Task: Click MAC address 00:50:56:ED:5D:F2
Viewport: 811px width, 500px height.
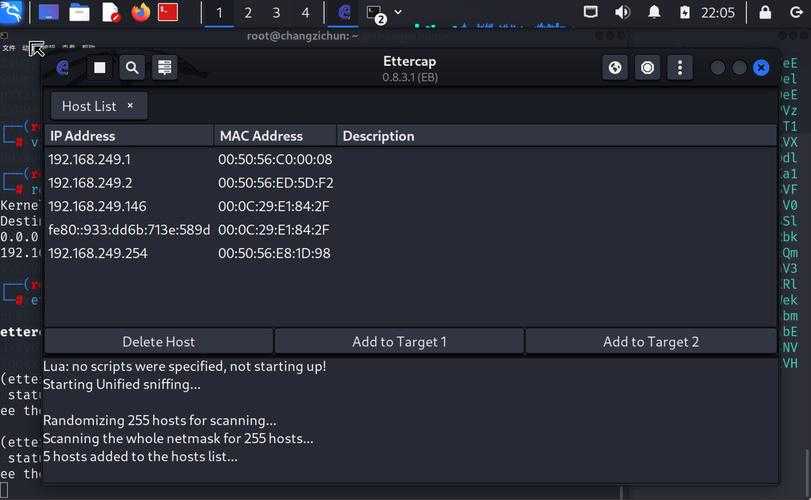Action: pos(276,183)
